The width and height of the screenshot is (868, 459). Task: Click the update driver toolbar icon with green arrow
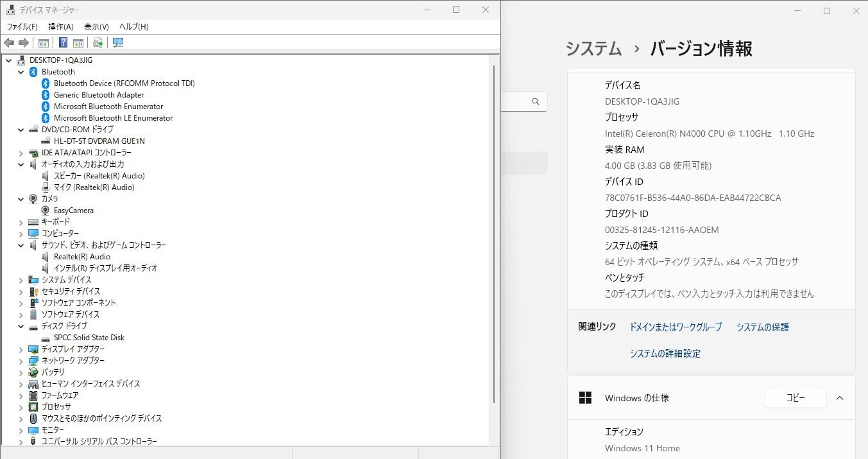(x=98, y=42)
